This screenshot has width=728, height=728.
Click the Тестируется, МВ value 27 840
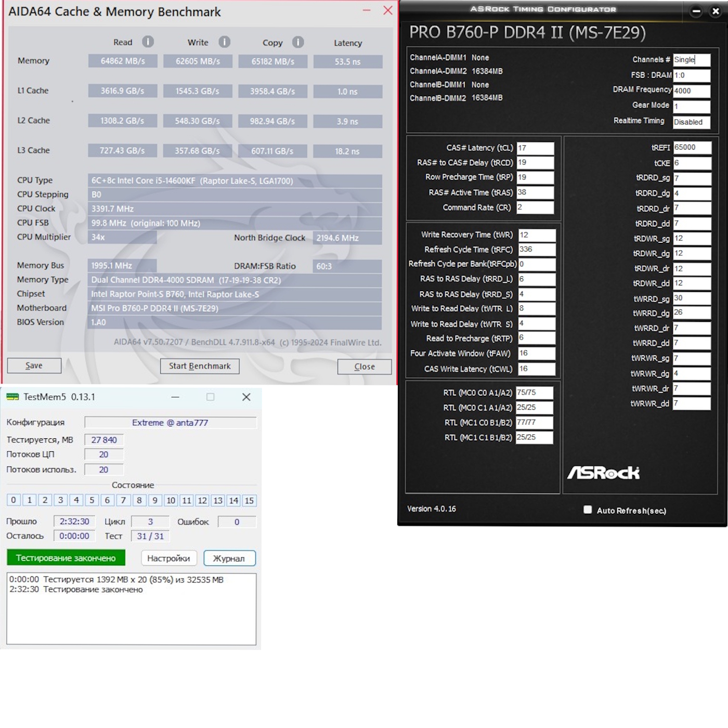(x=104, y=440)
